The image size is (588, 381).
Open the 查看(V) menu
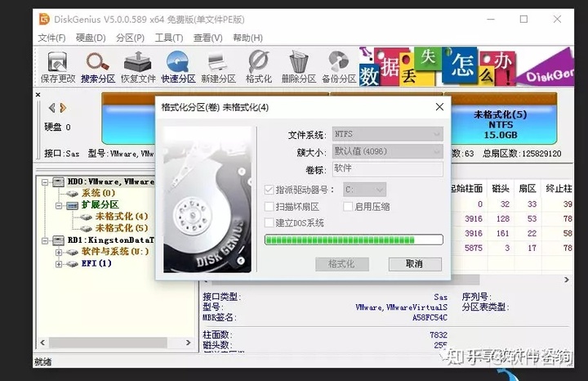[x=207, y=38]
